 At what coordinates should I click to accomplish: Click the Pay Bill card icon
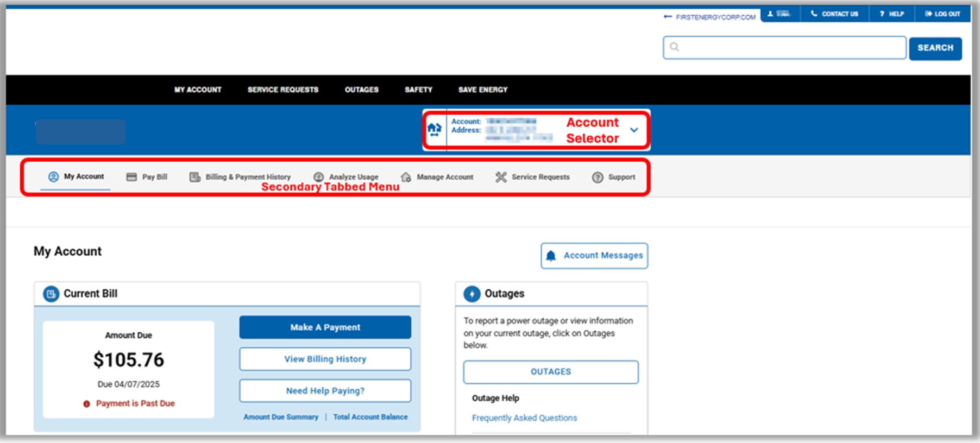click(131, 177)
